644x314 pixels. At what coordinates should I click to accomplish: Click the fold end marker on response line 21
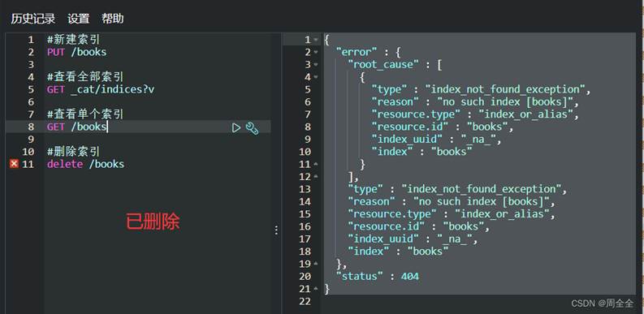316,289
